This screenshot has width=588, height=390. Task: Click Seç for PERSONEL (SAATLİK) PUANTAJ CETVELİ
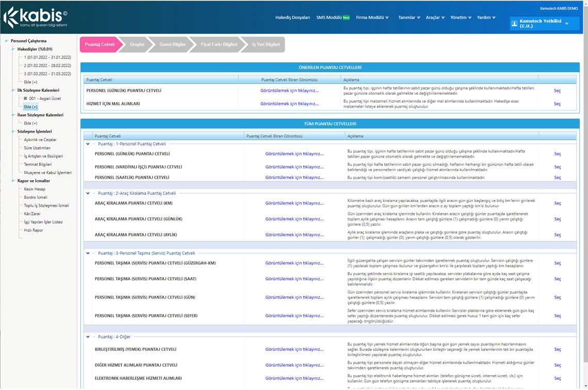(x=558, y=178)
